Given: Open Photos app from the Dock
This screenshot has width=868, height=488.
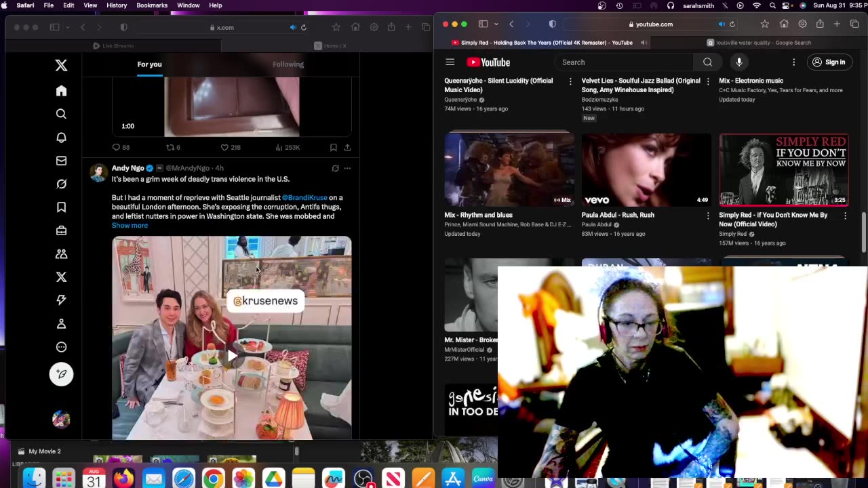Looking at the screenshot, I should point(243,479).
